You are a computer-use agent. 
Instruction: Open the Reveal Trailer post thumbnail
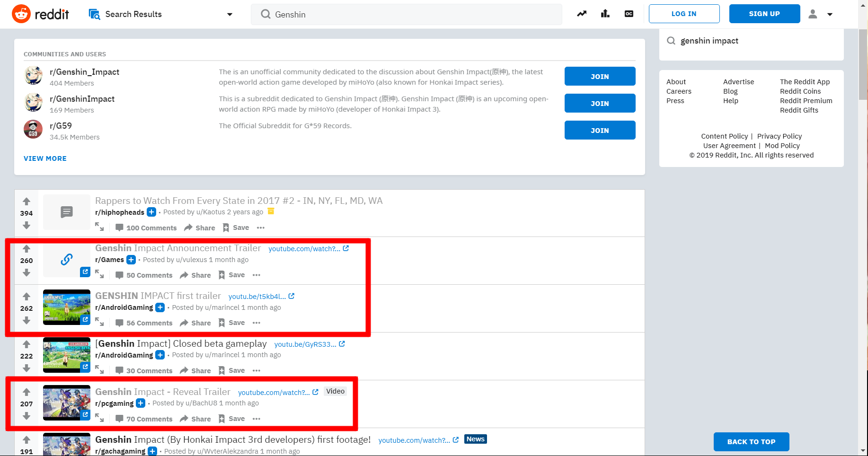(67, 403)
